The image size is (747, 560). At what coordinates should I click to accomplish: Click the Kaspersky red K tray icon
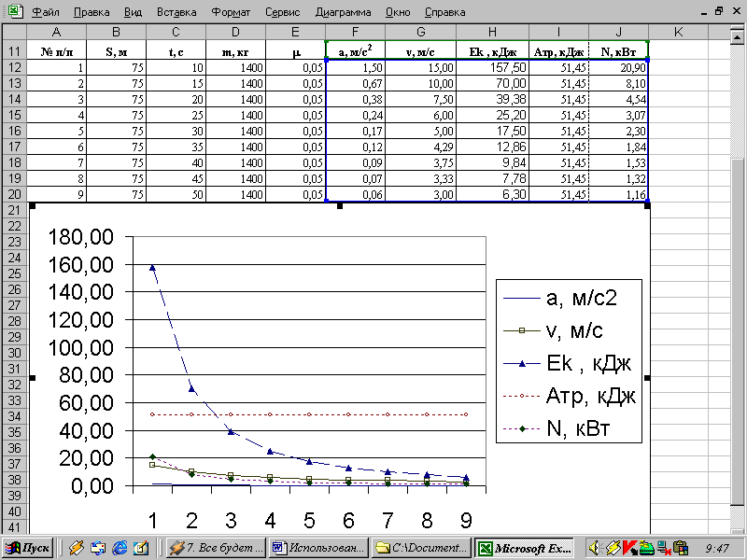629,548
